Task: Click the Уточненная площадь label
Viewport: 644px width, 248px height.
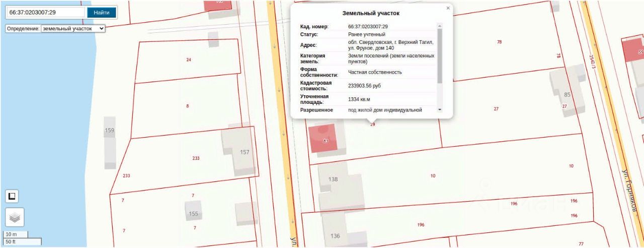Action: 315,99
